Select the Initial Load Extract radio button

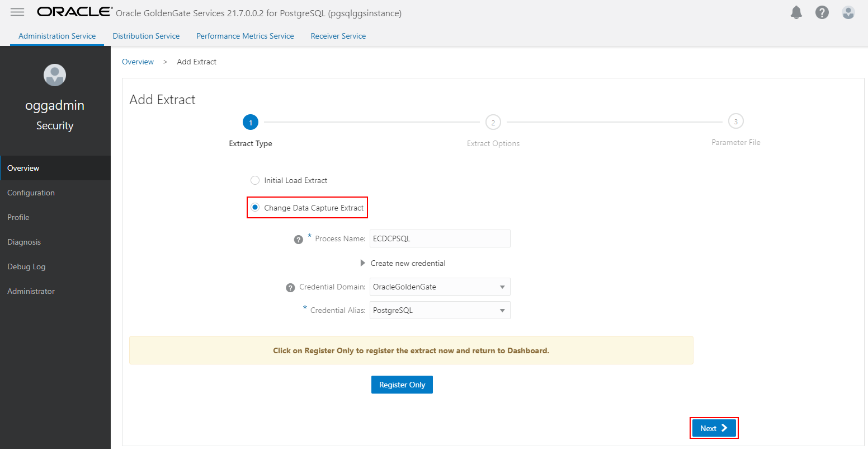tap(255, 180)
